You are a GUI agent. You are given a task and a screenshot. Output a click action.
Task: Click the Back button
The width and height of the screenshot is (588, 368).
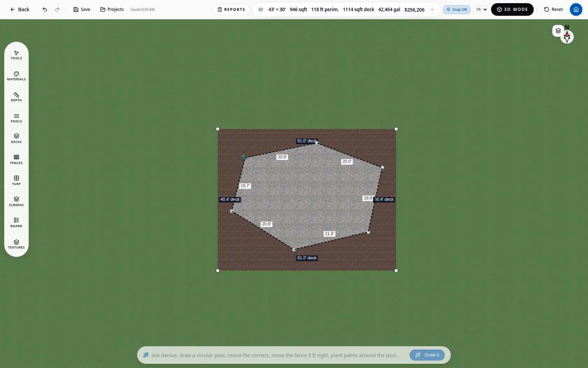20,9
